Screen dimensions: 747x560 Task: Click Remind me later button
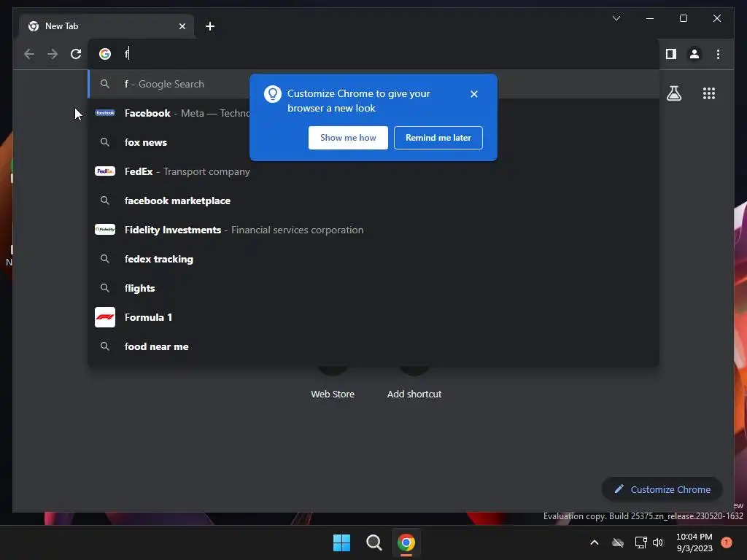(x=438, y=138)
